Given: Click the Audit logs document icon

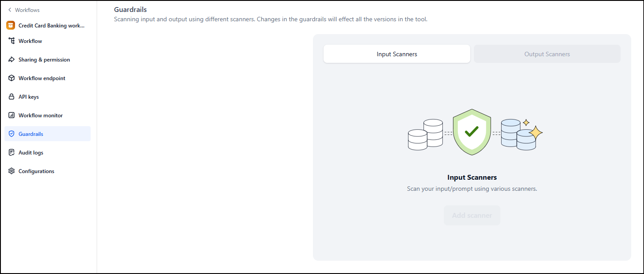Looking at the screenshot, I should tap(11, 153).
